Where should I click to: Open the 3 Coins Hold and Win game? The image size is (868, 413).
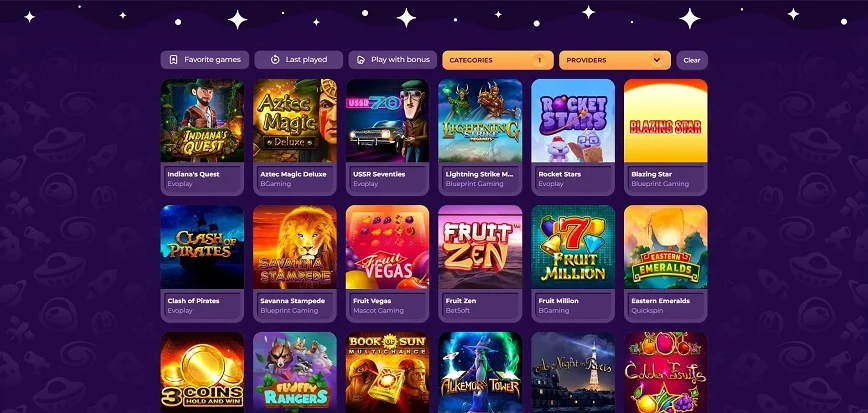(202, 372)
